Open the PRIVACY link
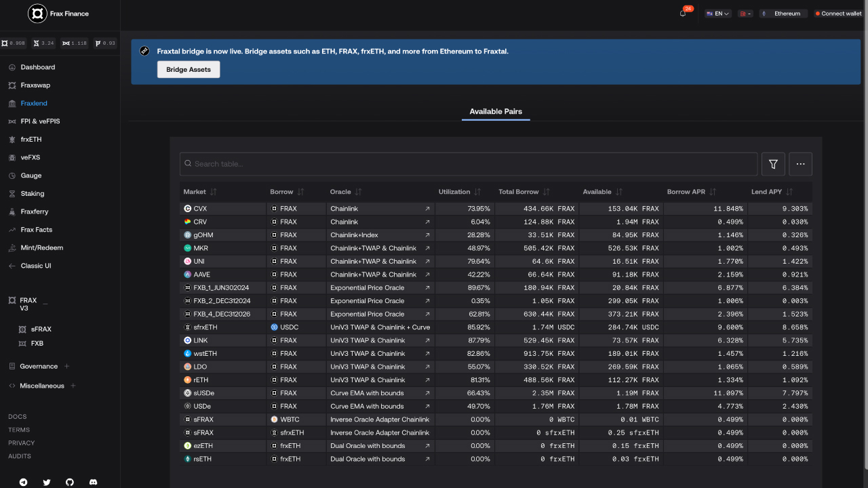This screenshot has width=868, height=488. click(22, 443)
